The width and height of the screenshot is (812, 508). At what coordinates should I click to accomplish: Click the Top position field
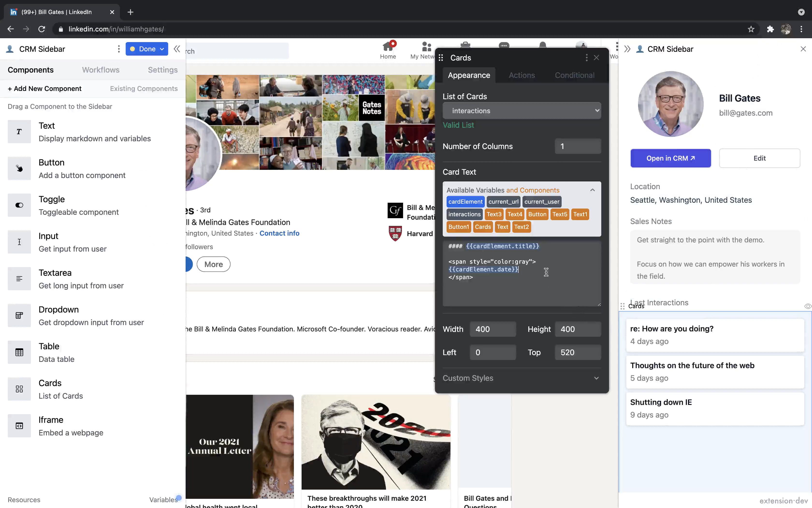coord(578,352)
